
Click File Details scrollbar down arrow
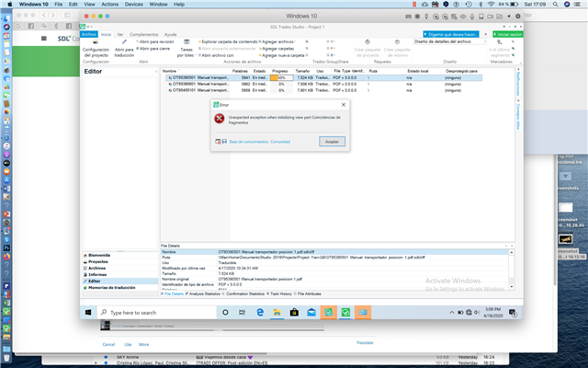(511, 286)
